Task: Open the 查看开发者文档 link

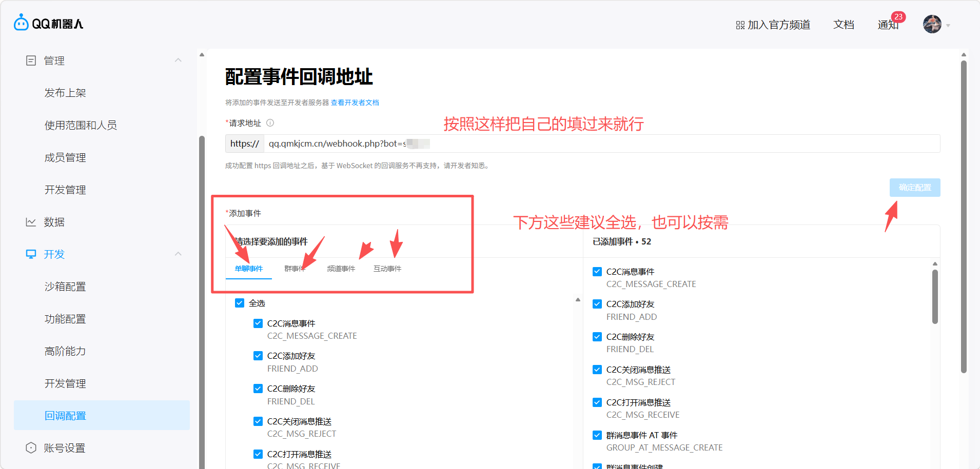Action: tap(355, 103)
